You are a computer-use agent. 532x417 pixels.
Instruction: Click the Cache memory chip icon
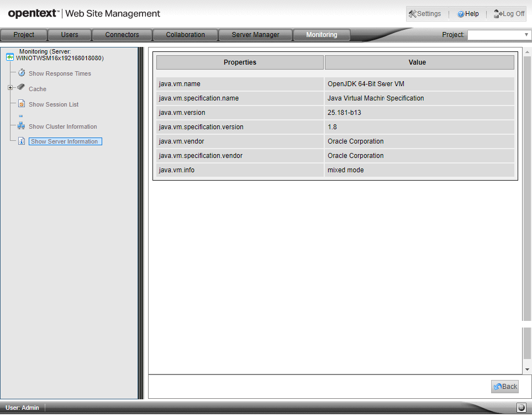pos(21,87)
